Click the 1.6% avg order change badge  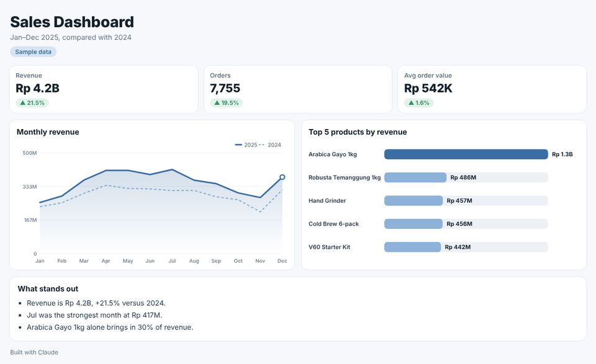tap(419, 103)
